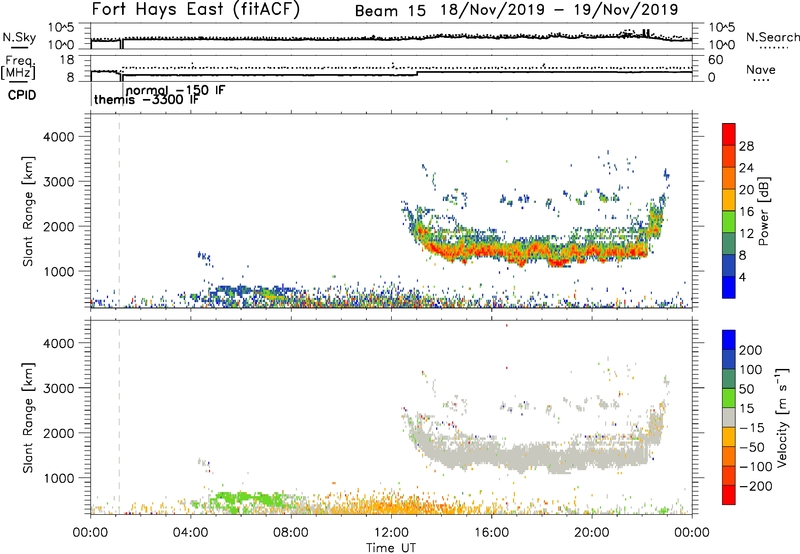This screenshot has width=800, height=554.
Task: Click 'Slant Range [km]' label of the power panel
Action: point(28,211)
